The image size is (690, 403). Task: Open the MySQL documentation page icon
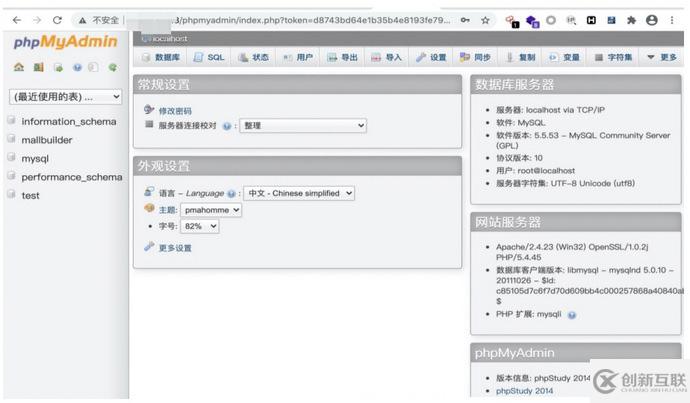coord(93,67)
